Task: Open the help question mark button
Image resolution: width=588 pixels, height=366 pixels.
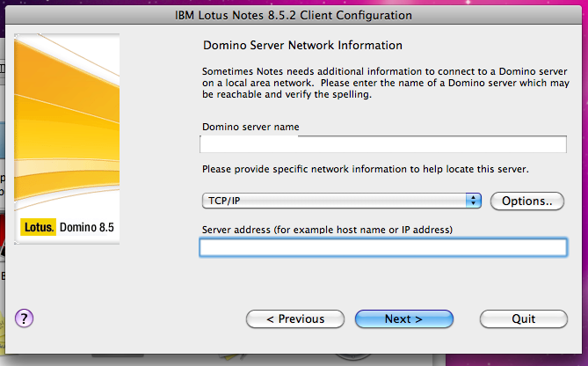Action: (24, 318)
